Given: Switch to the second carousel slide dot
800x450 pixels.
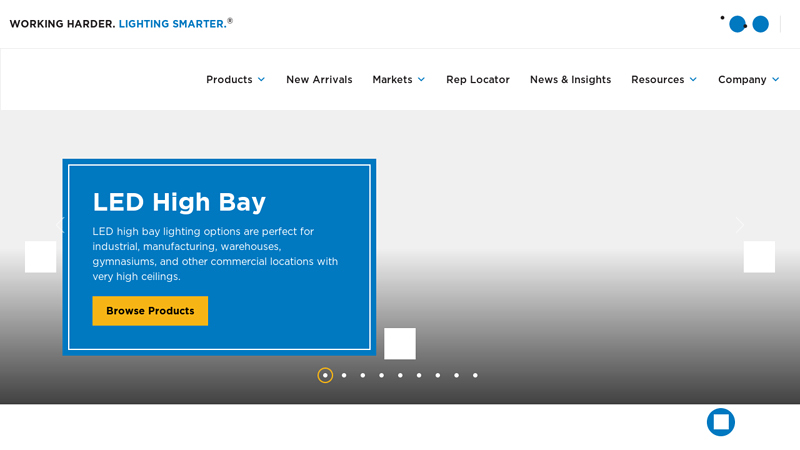Looking at the screenshot, I should point(344,375).
